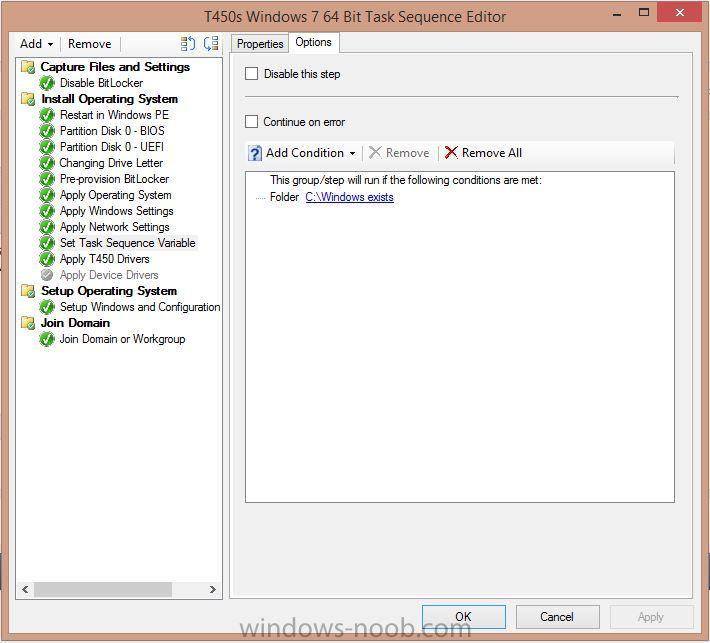Select the Setup Windows and Configuration step
Screen dimensions: 710x643
coord(140,307)
